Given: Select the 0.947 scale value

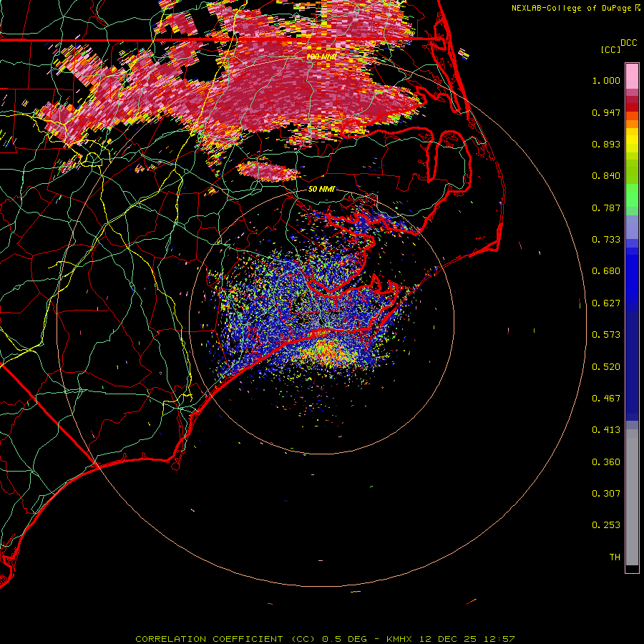Looking at the screenshot, I should [x=606, y=112].
